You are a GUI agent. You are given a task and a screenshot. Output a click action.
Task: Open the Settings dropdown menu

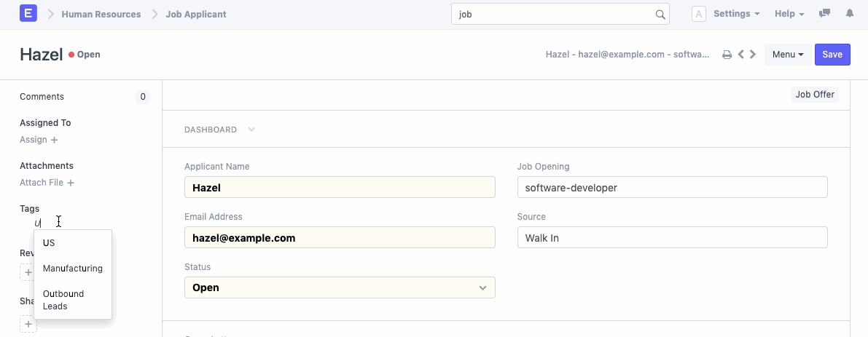[736, 14]
